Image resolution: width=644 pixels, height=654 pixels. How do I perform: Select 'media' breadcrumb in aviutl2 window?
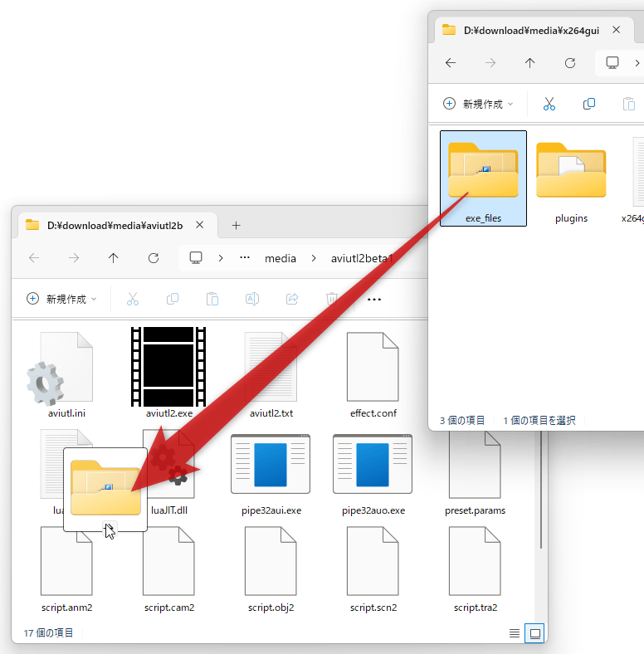click(281, 259)
